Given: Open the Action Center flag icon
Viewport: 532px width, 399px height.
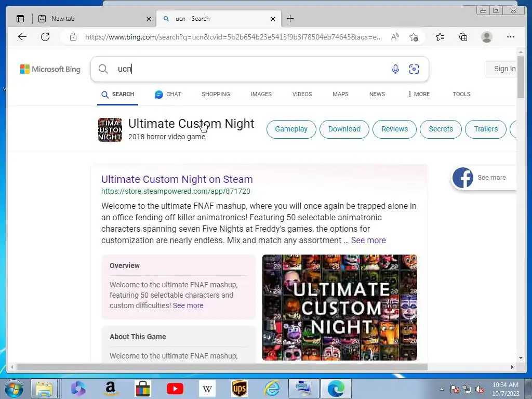Looking at the screenshot, I should [x=455, y=389].
